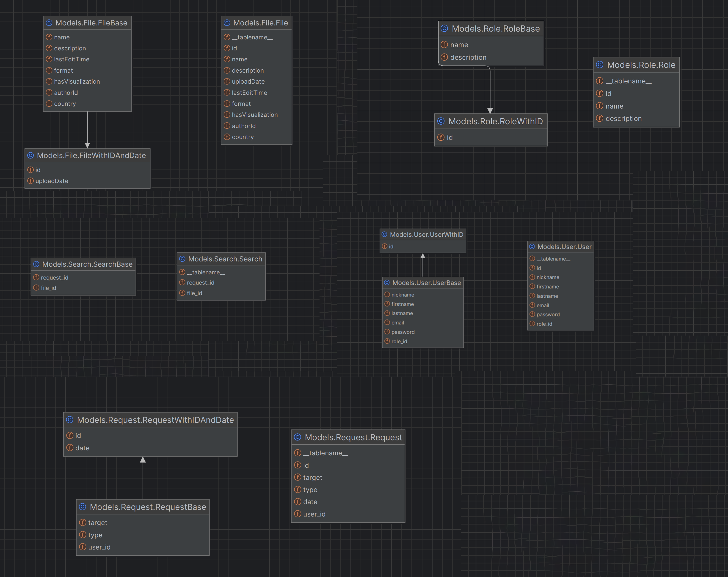The image size is (728, 577).
Task: Click the class icon of Models.Request.Request
Action: (298, 437)
